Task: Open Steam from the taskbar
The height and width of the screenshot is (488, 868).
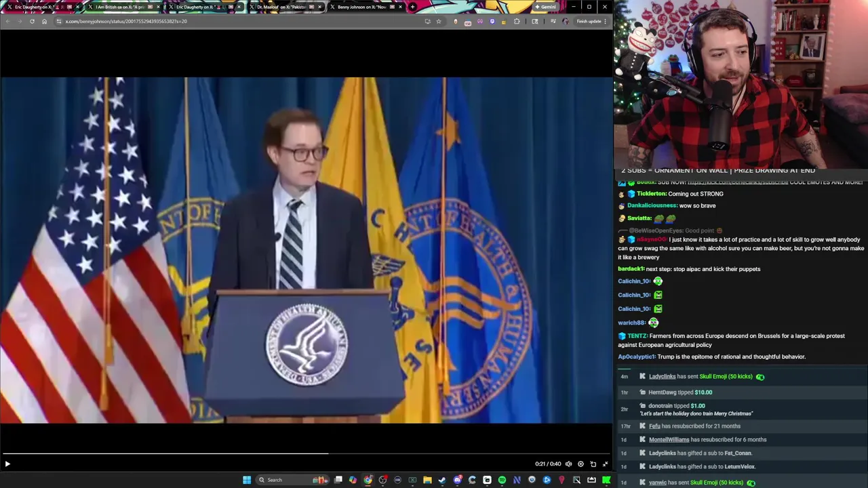Action: pos(442,480)
